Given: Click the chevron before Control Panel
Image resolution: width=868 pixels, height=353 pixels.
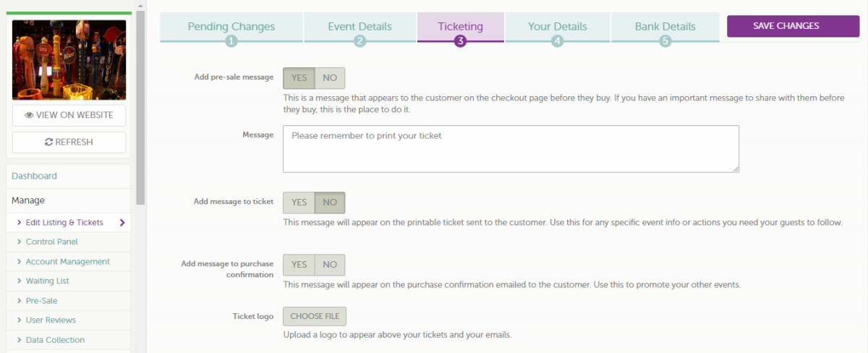Looking at the screenshot, I should [19, 242].
